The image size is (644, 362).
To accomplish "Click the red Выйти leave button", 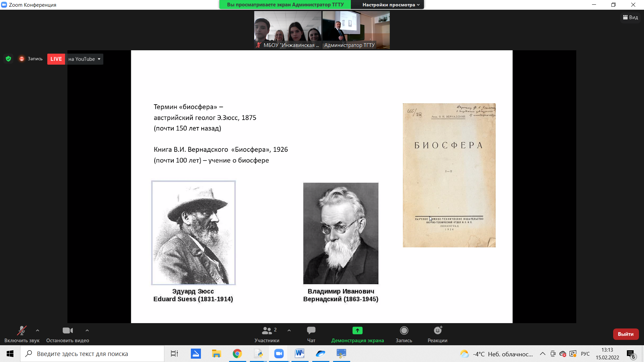I will click(626, 334).
